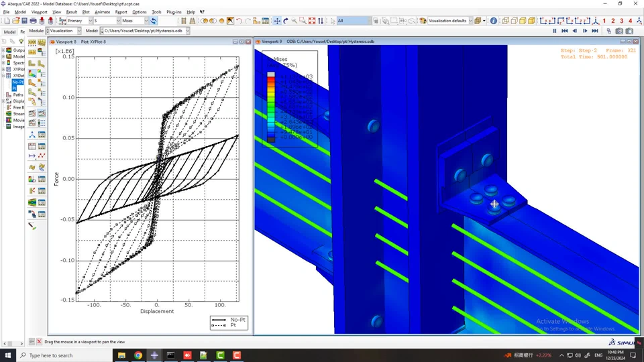Image resolution: width=644 pixels, height=362 pixels.
Task: Click the Mises contour legend color bar
Action: coord(271,107)
